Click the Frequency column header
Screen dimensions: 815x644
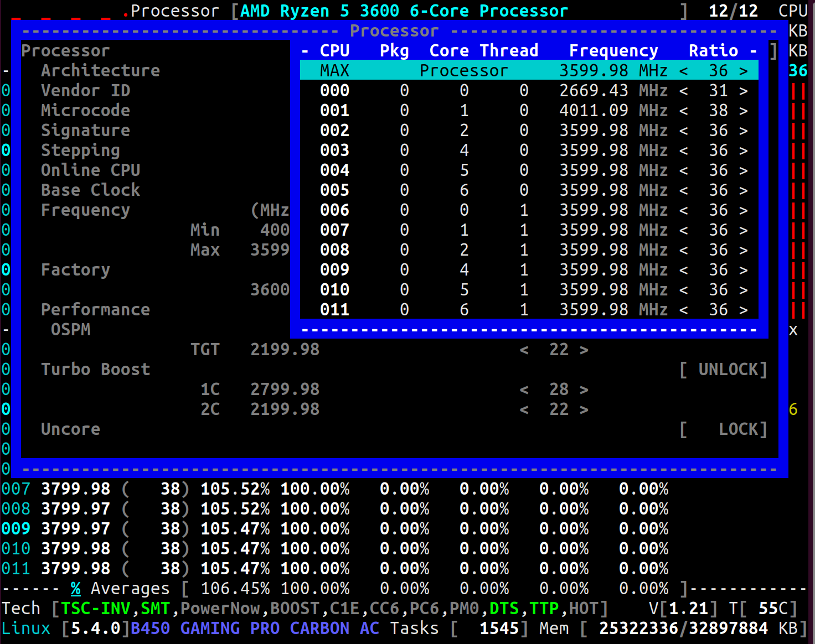pos(613,51)
